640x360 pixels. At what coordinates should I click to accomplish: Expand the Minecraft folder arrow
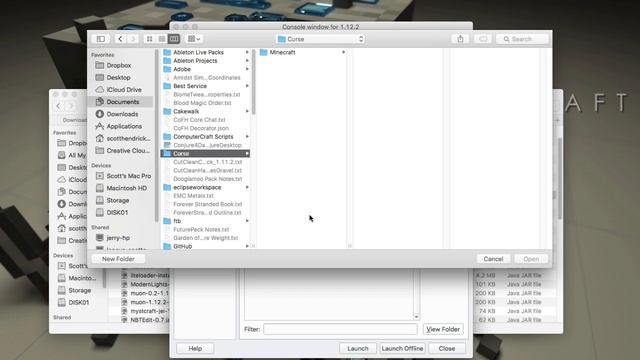[343, 52]
